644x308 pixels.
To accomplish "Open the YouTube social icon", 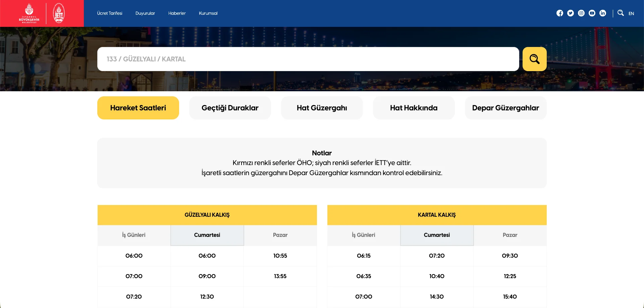I will 592,13.
